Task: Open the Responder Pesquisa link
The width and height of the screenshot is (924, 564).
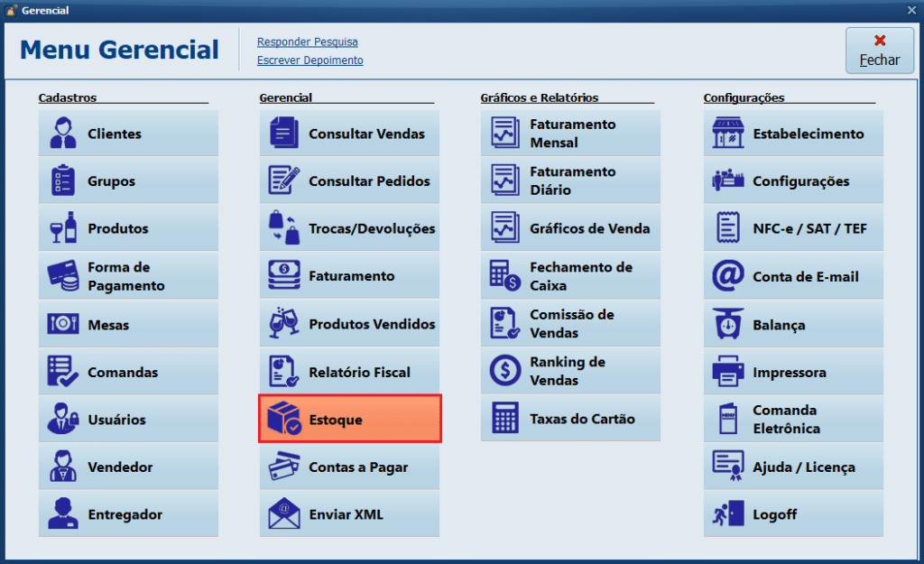Action: click(x=307, y=42)
